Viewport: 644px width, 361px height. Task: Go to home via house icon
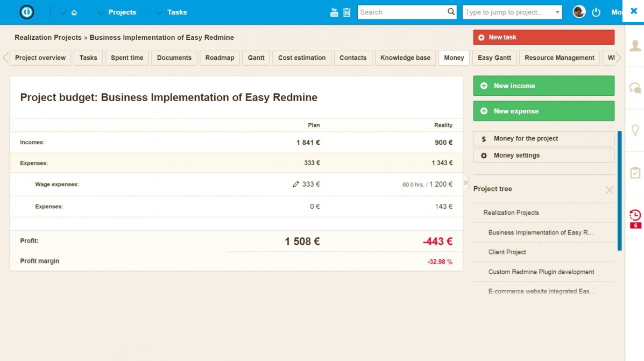point(74,13)
